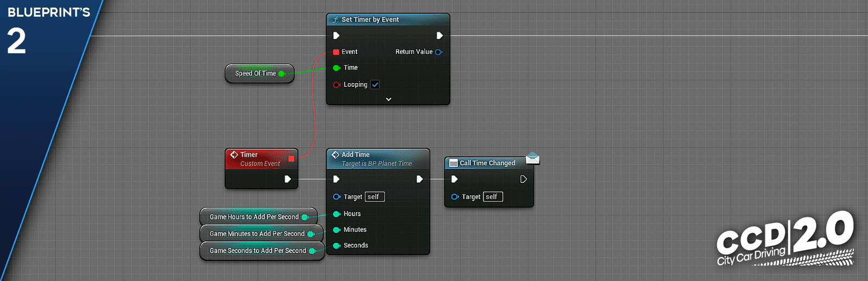868x281 pixels.
Task: Click the Return Value output pin
Action: click(x=438, y=52)
